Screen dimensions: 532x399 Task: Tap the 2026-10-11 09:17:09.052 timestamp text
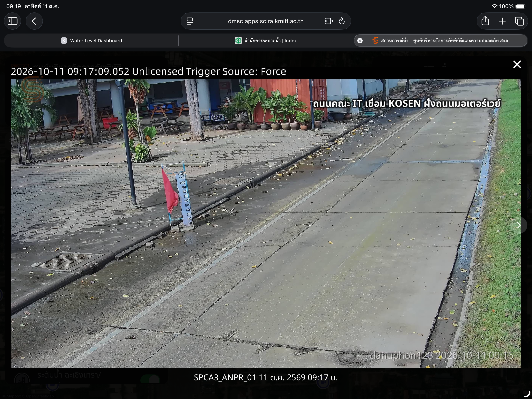[70, 72]
